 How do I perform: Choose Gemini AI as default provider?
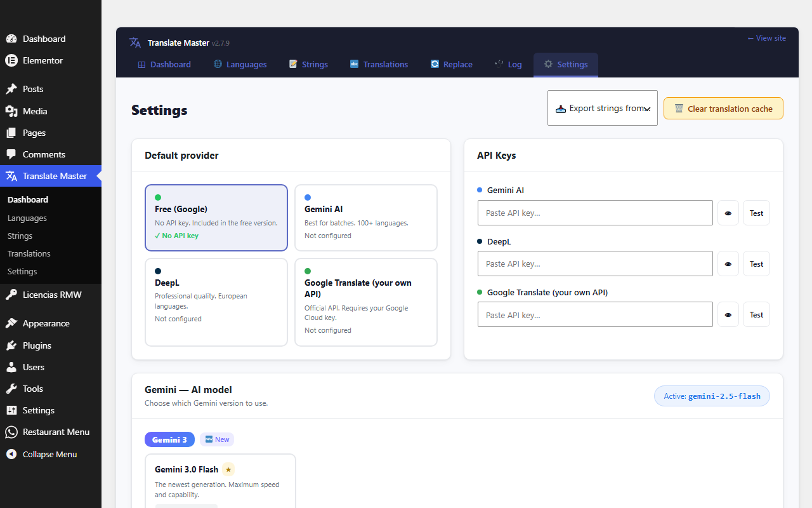pyautogui.click(x=366, y=218)
